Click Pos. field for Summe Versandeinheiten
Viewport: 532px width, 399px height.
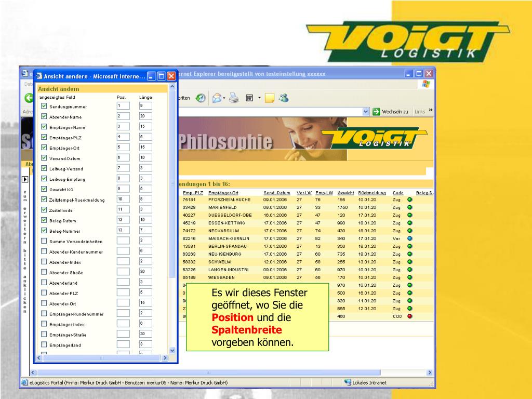[x=123, y=241]
